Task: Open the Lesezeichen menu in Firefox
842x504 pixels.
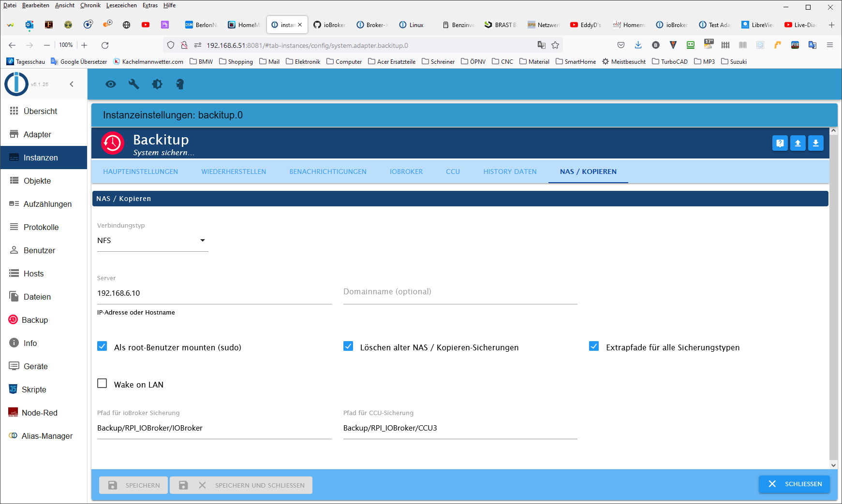Action: point(121,5)
